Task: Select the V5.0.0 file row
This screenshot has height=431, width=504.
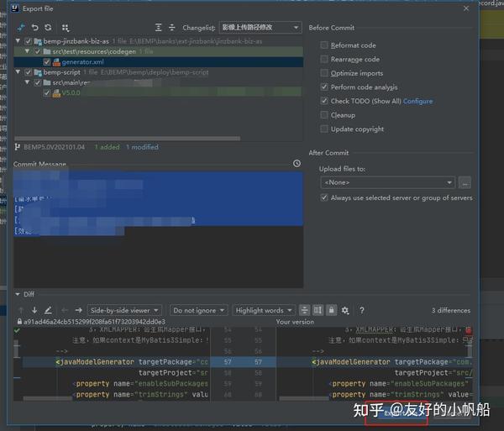Action: point(159,93)
